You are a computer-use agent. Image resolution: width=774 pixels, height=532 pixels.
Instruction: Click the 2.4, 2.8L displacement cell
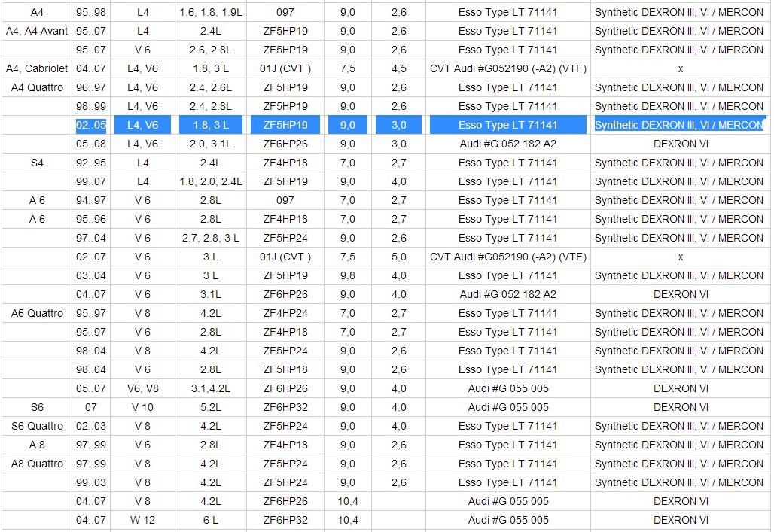pos(211,106)
